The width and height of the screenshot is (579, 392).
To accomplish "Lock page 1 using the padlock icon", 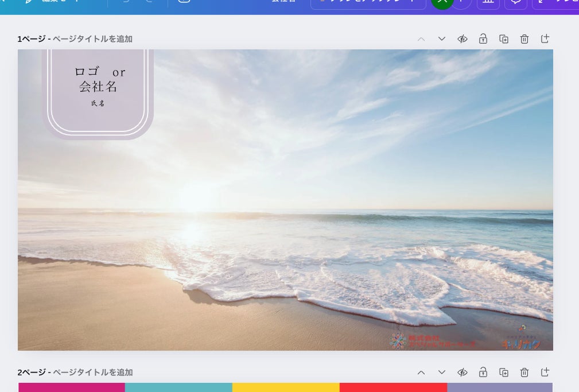I will (x=483, y=39).
